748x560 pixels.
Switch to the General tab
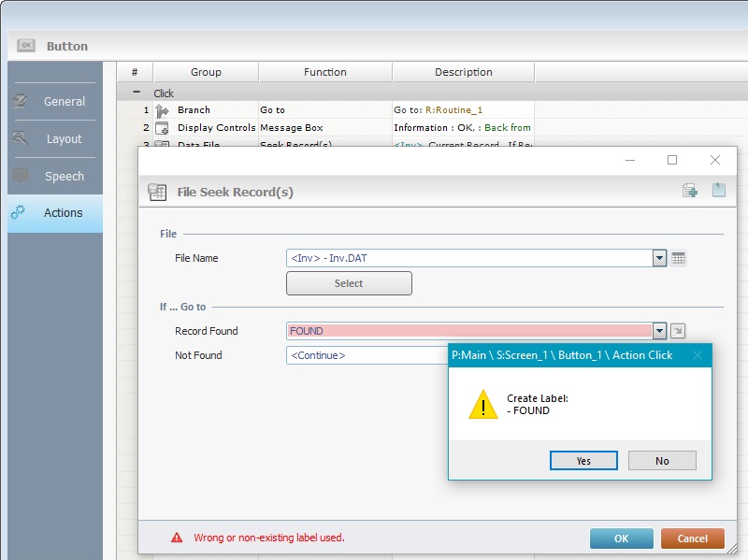tap(55, 101)
